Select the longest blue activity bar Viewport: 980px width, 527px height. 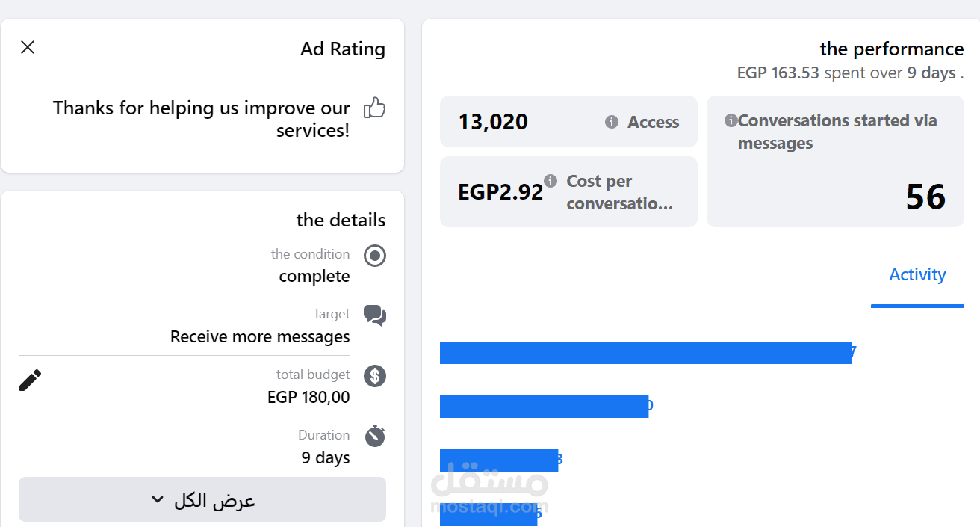(x=646, y=353)
